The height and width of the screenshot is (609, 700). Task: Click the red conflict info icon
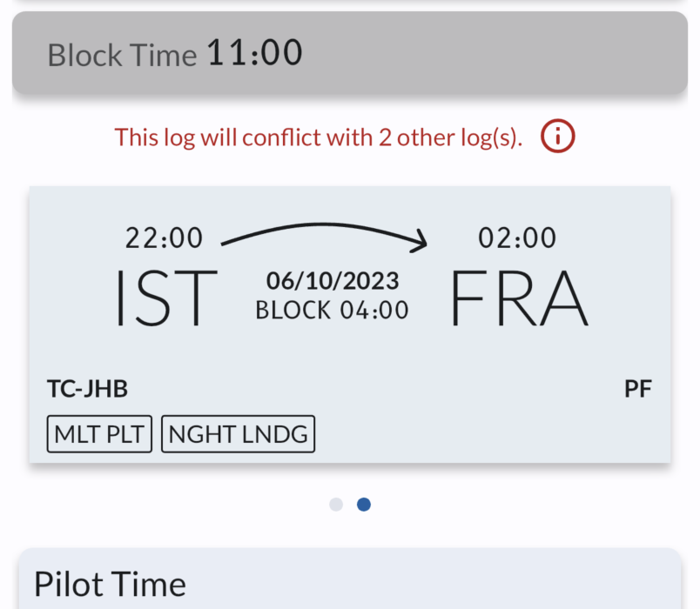pos(558,137)
